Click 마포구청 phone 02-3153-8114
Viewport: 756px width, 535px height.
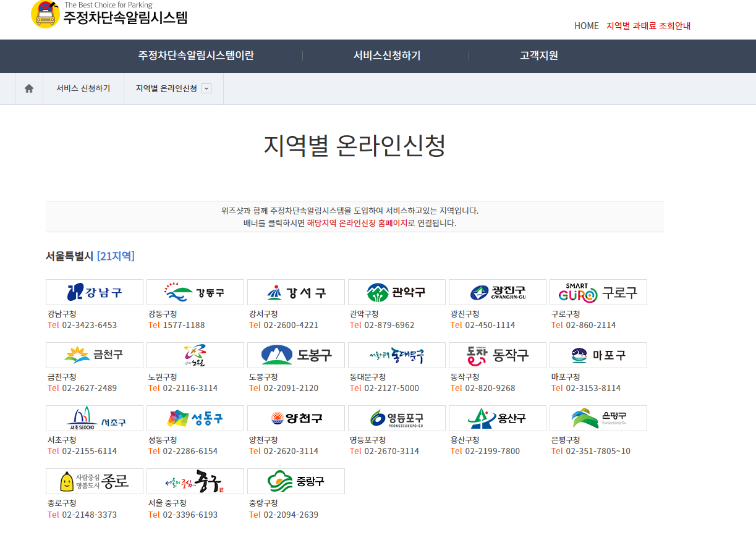pos(593,388)
